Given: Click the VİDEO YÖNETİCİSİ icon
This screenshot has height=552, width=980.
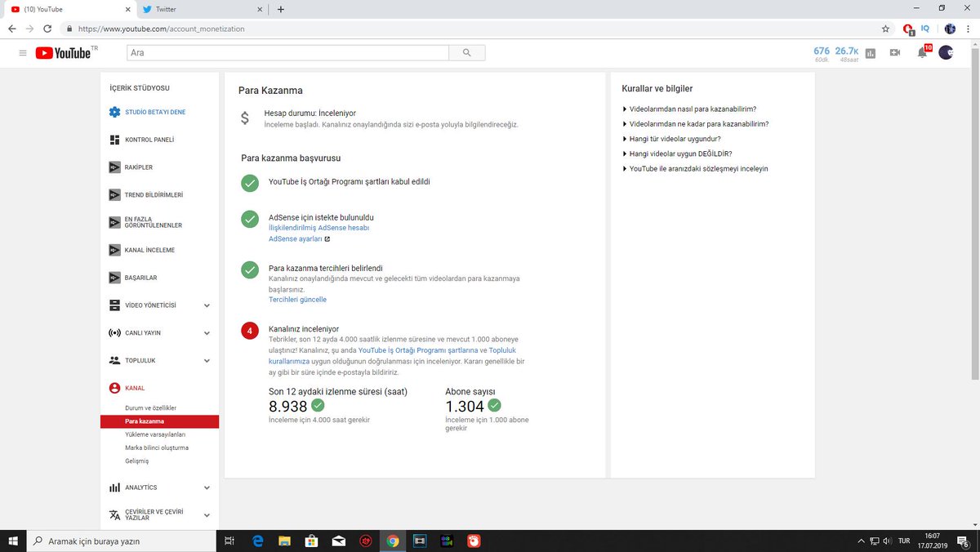Looking at the screenshot, I should pyautogui.click(x=115, y=305).
